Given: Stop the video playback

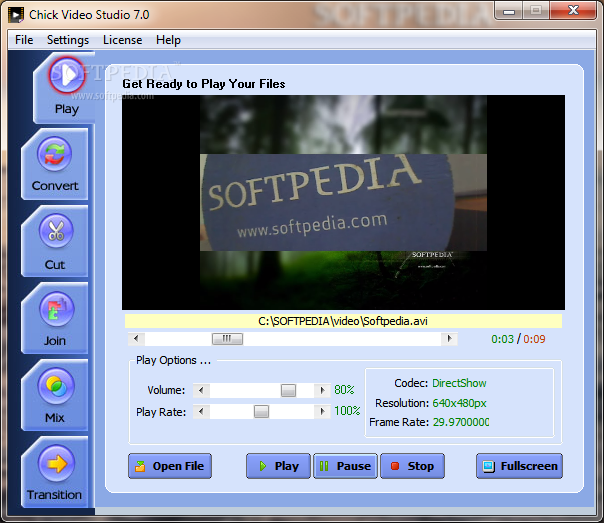Looking at the screenshot, I should click(x=413, y=466).
